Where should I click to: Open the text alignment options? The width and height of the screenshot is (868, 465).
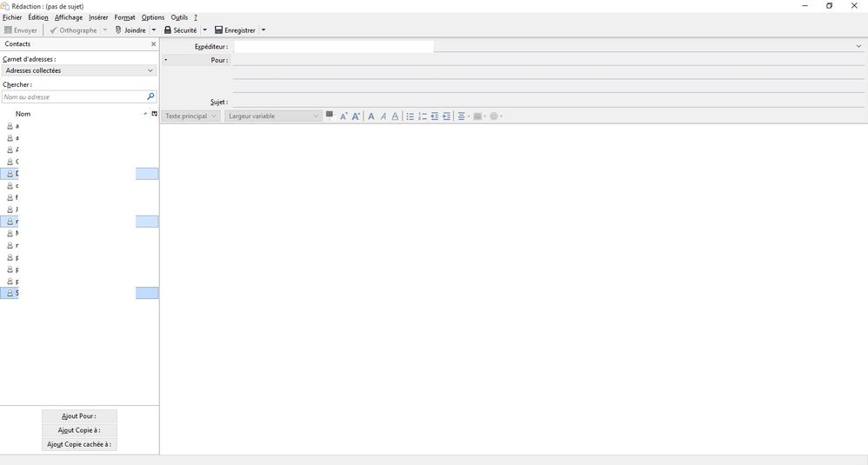point(464,116)
